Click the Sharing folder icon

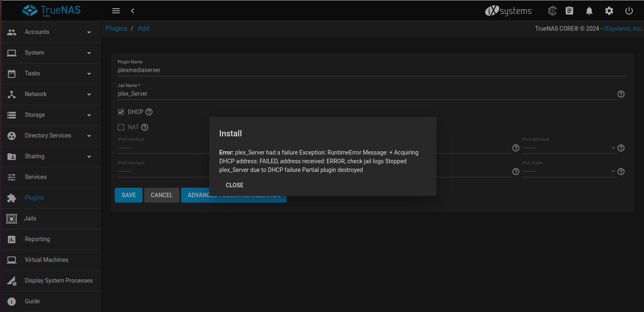click(12, 156)
